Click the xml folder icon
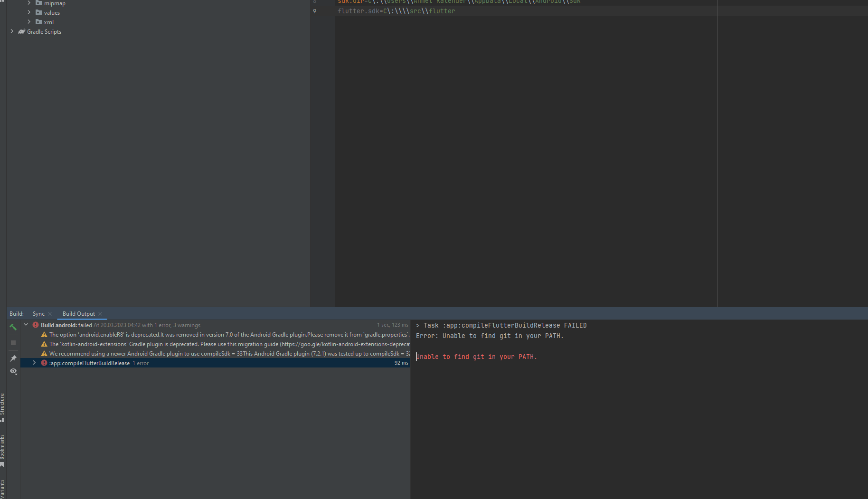The height and width of the screenshot is (499, 868). coord(39,22)
